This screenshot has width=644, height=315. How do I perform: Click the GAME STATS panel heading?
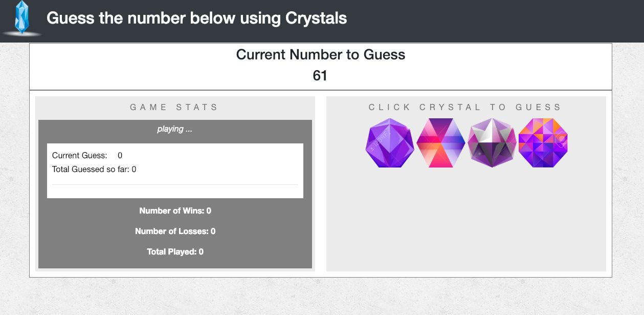pyautogui.click(x=174, y=107)
